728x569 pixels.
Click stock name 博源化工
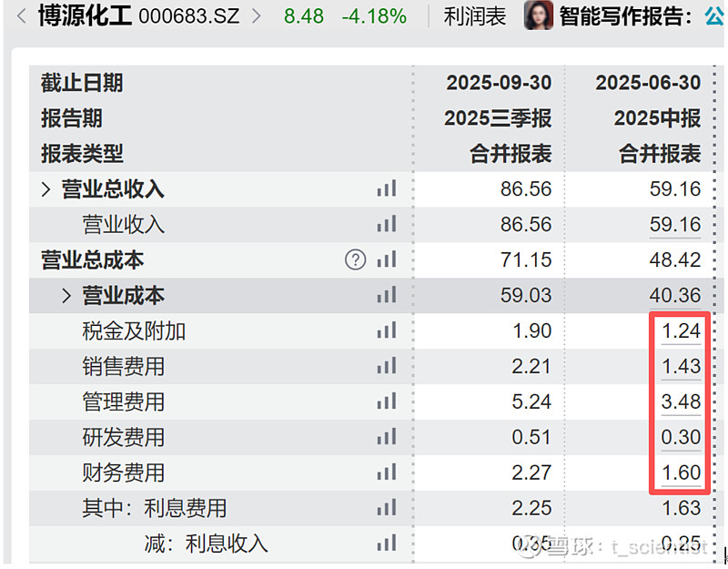click(85, 15)
